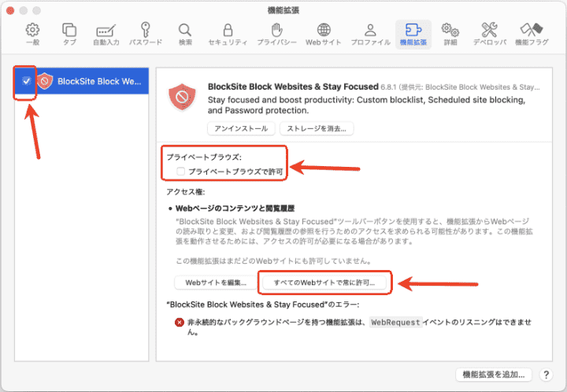
Task: Open the セキュリティ lock icon pane
Action: tap(228, 35)
